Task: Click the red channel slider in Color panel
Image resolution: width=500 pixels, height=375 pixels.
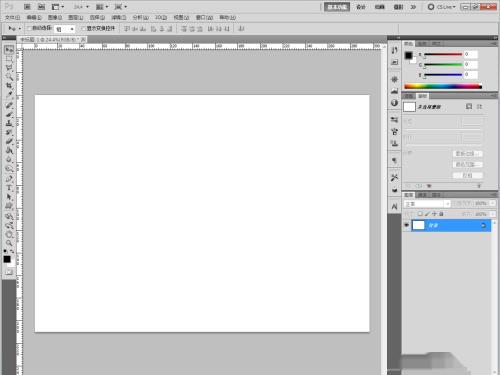Action: point(443,54)
